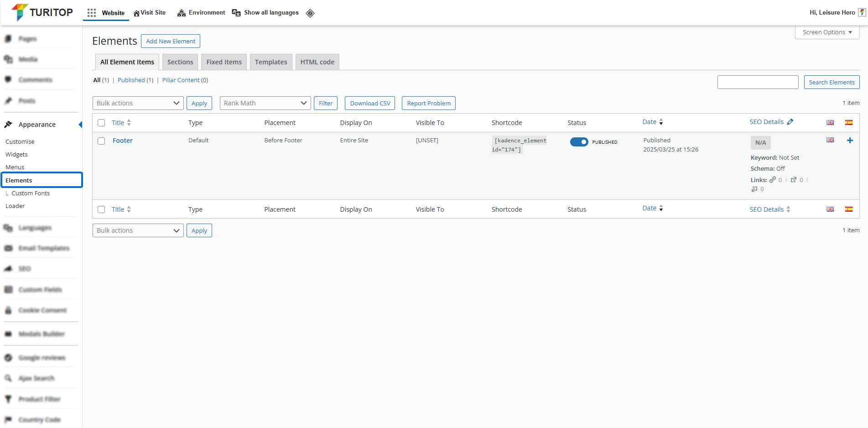This screenshot has width=868, height=428.
Task: Click the Spanish flag in the table header
Action: tap(848, 122)
